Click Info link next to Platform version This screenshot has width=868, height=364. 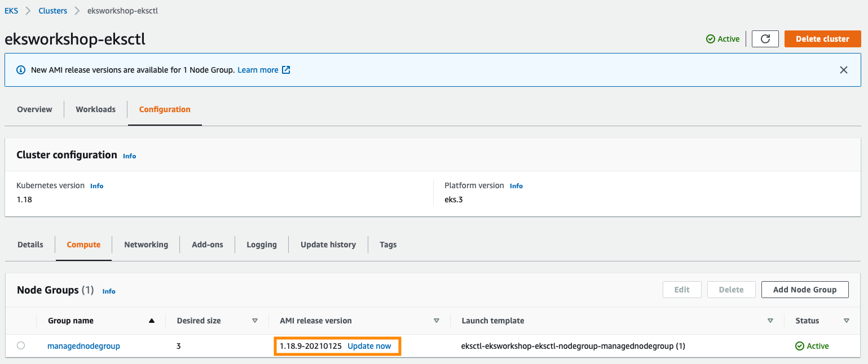click(516, 186)
